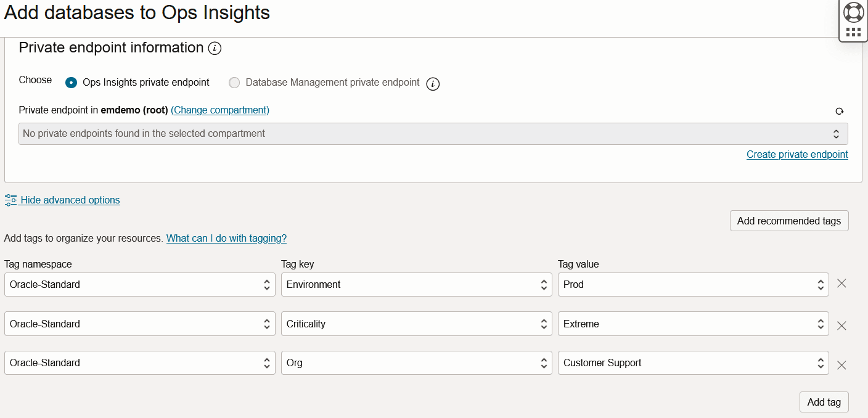Expand the Customer Support tag value dropdown

(693, 363)
